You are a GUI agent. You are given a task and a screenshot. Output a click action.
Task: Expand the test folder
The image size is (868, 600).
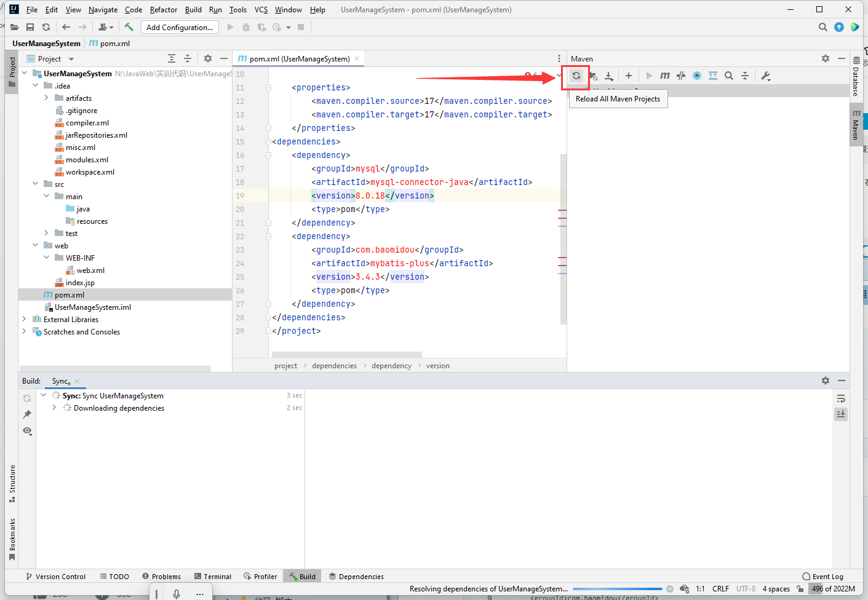pos(47,233)
